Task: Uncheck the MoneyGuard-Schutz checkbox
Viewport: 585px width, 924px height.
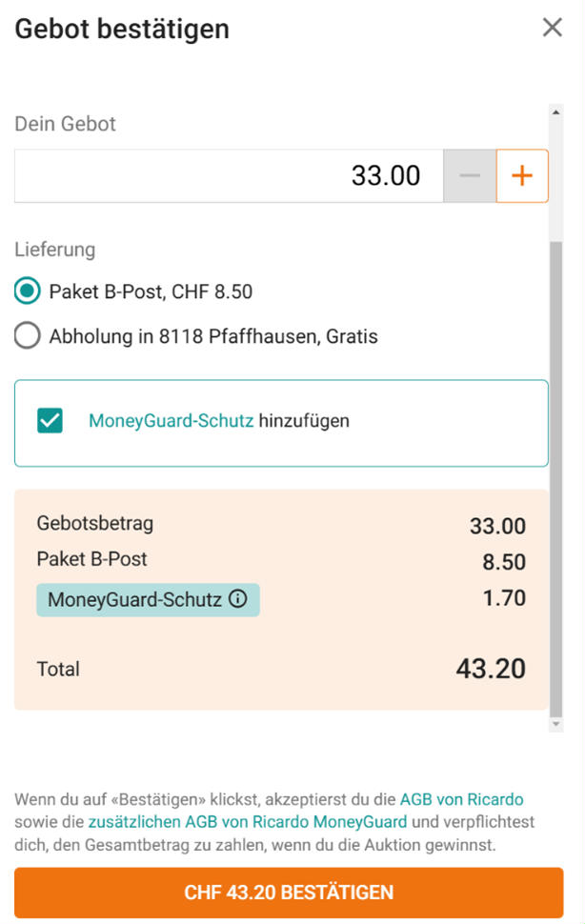Action: coord(50,421)
